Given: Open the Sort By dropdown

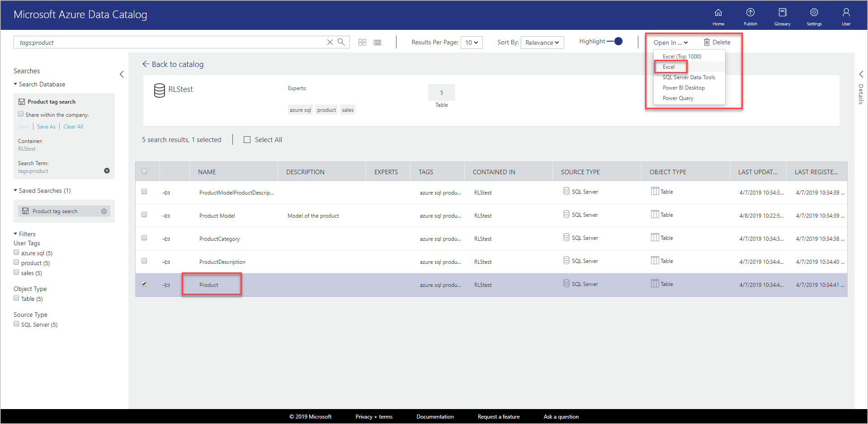Looking at the screenshot, I should 542,42.
